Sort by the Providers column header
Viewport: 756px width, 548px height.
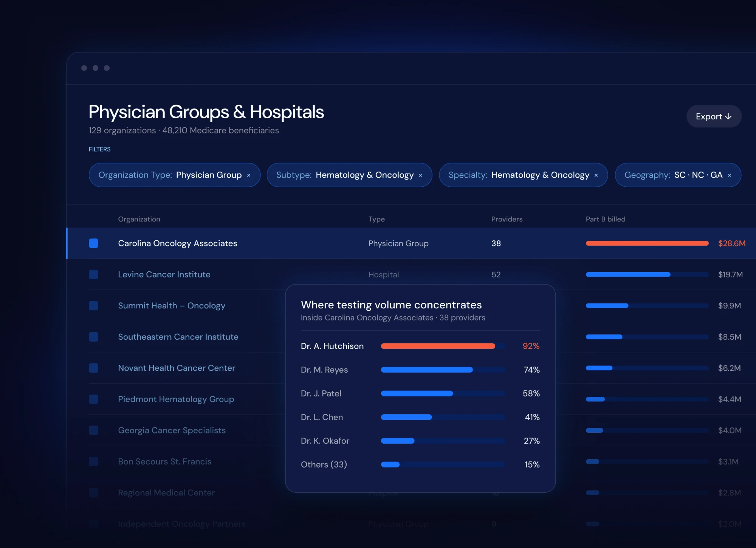[507, 219]
